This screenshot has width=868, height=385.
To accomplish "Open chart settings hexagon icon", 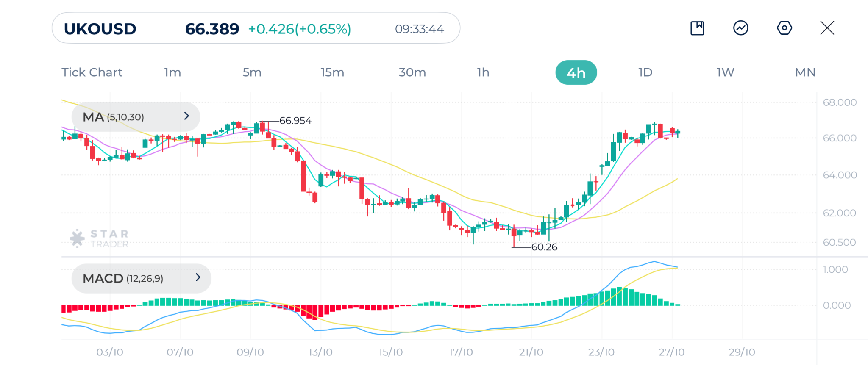I will point(784,28).
